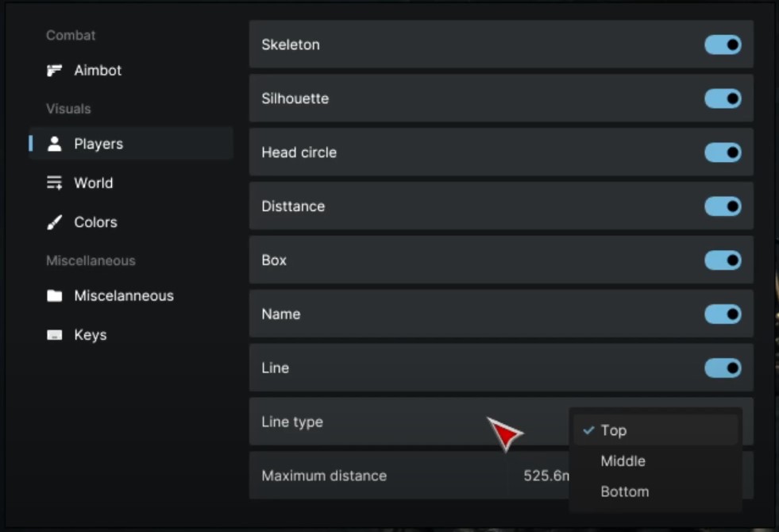Viewport: 779px width, 532px height.
Task: Click the Aimbot gun icon
Action: point(54,71)
